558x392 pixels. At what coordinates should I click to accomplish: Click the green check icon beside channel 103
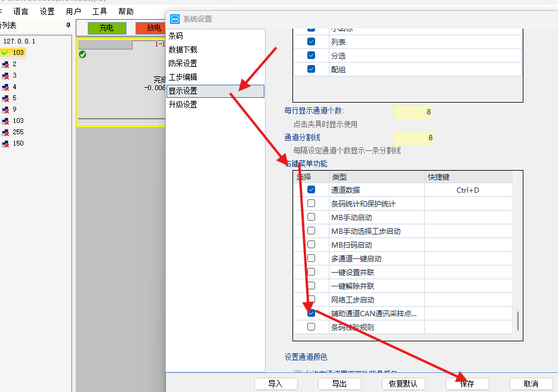(7, 53)
